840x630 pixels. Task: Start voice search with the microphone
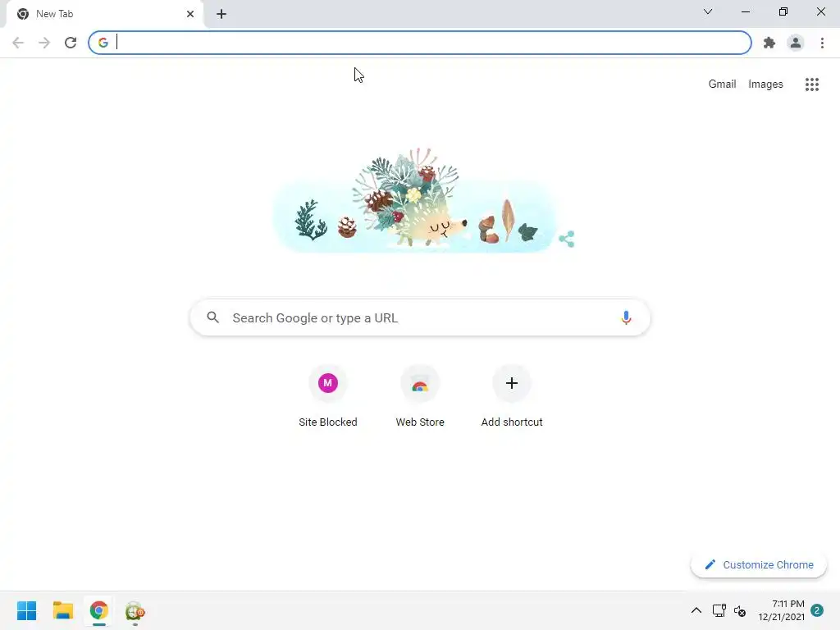tap(626, 317)
